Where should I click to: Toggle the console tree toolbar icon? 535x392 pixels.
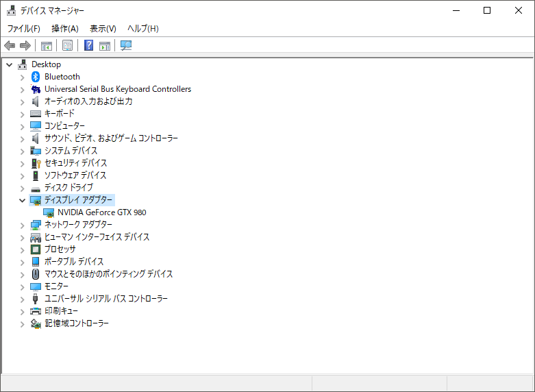point(47,45)
